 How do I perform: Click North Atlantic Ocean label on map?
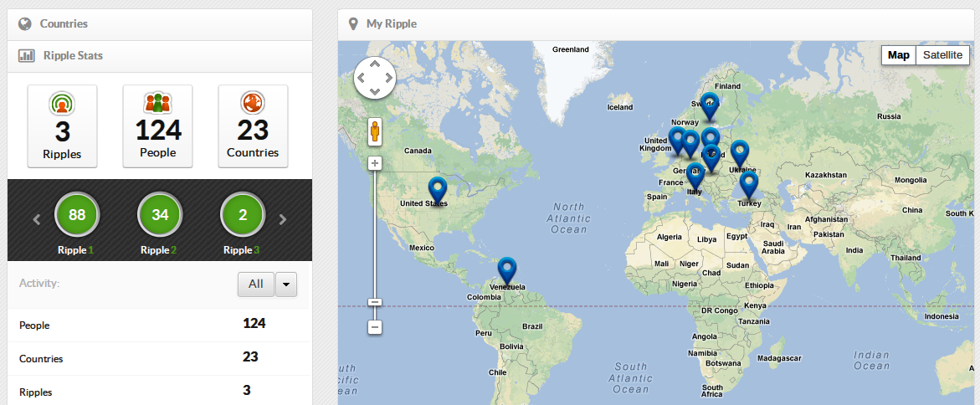[x=568, y=218]
